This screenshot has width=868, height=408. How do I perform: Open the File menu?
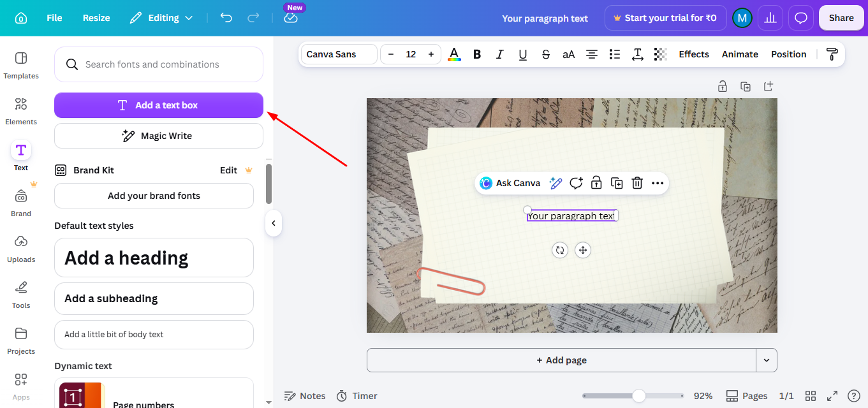pos(54,18)
